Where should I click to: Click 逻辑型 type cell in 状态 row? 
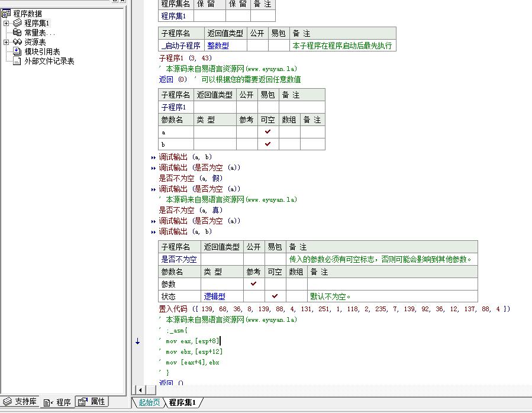click(222, 296)
